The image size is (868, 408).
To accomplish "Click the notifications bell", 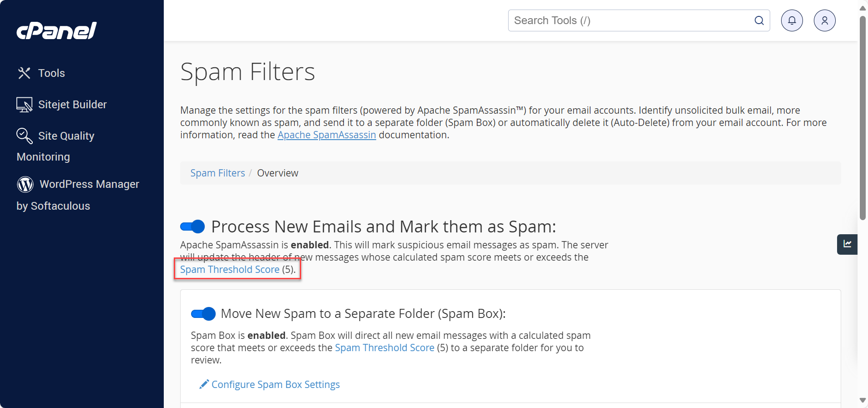I will coord(791,20).
